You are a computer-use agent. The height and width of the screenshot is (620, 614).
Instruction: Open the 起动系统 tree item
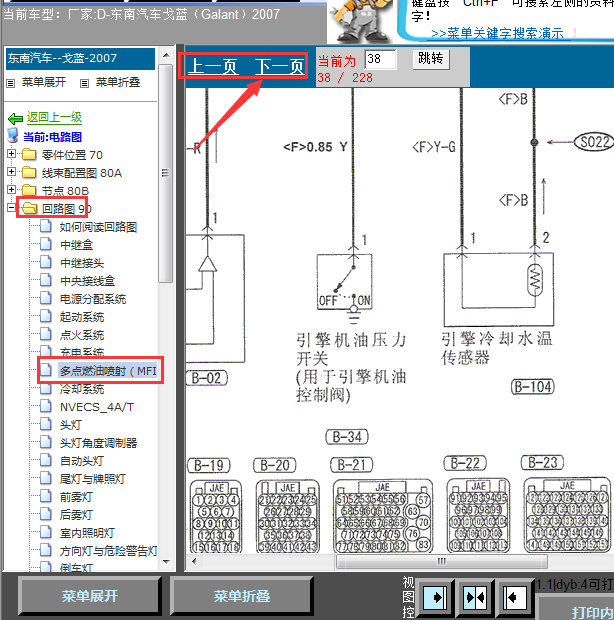click(82, 317)
